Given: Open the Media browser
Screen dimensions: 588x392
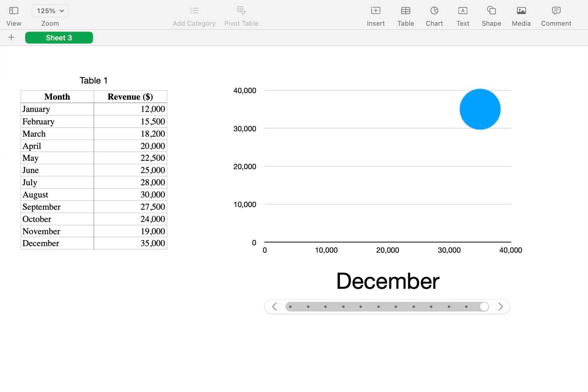Looking at the screenshot, I should (x=521, y=15).
